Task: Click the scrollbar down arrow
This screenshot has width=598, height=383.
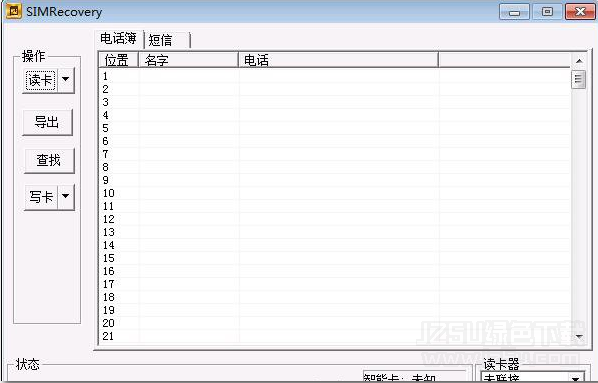Action: pos(579,336)
